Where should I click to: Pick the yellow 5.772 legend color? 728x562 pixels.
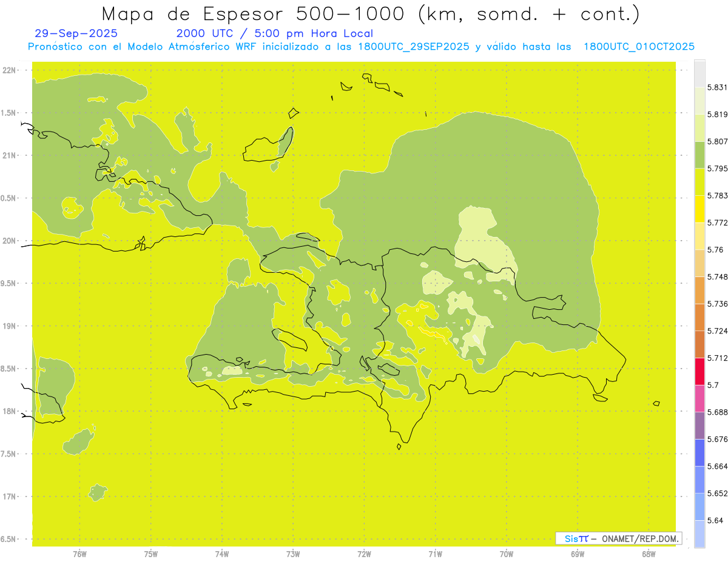click(x=699, y=209)
